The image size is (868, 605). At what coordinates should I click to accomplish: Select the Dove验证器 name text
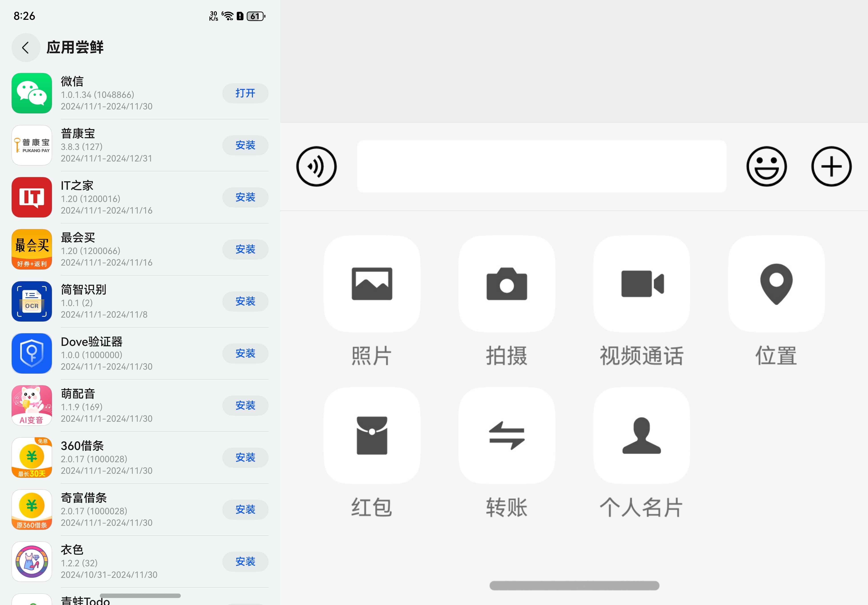pos(91,342)
